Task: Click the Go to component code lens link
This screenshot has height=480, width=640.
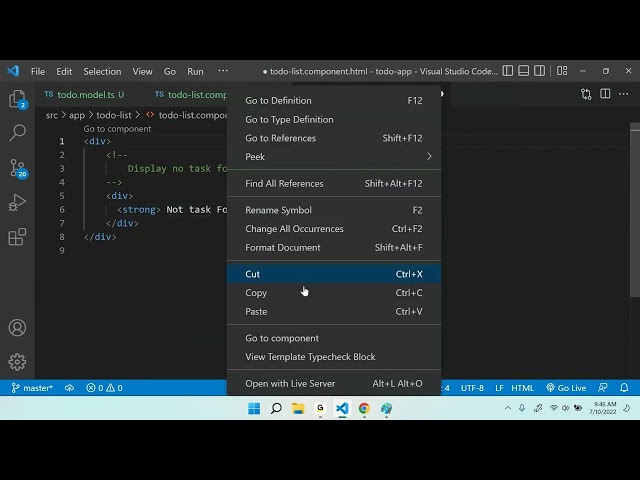Action: tap(117, 129)
